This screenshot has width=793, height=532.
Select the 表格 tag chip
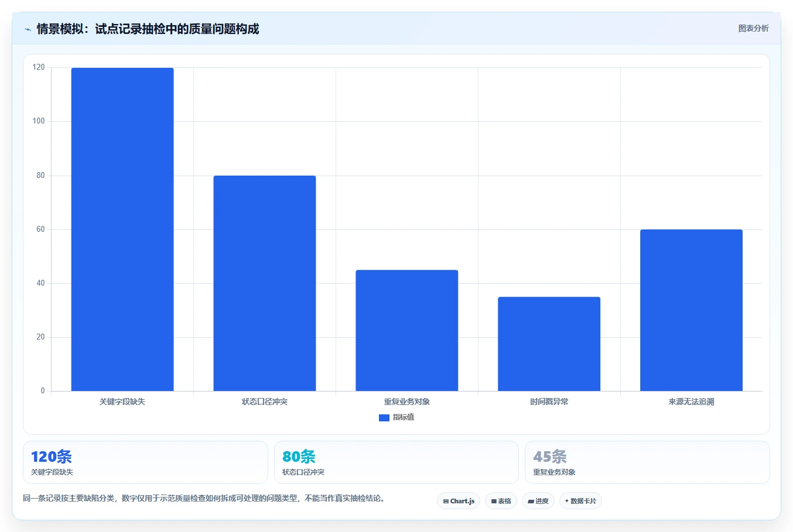(501, 501)
